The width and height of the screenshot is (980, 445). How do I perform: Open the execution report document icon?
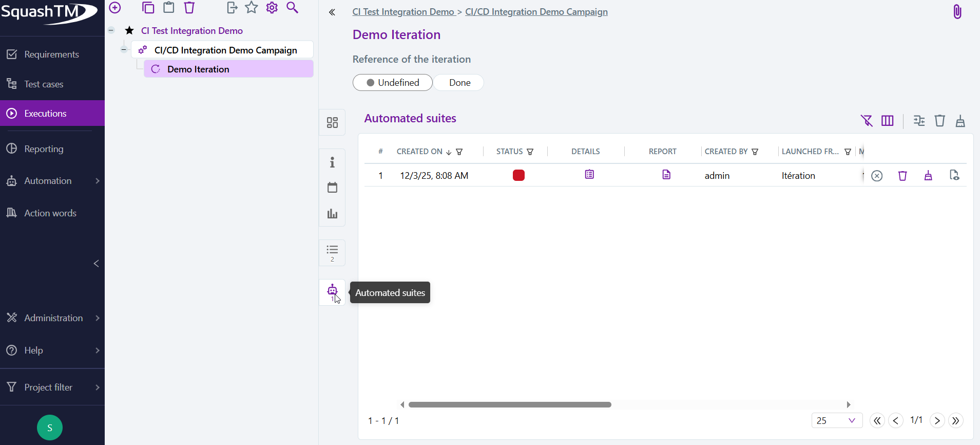[666, 175]
